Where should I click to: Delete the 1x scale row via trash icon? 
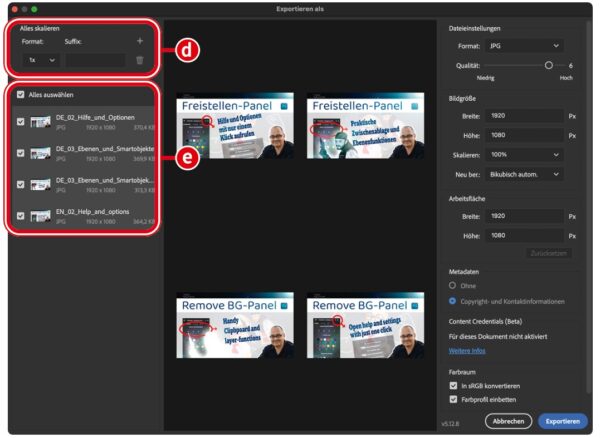140,60
